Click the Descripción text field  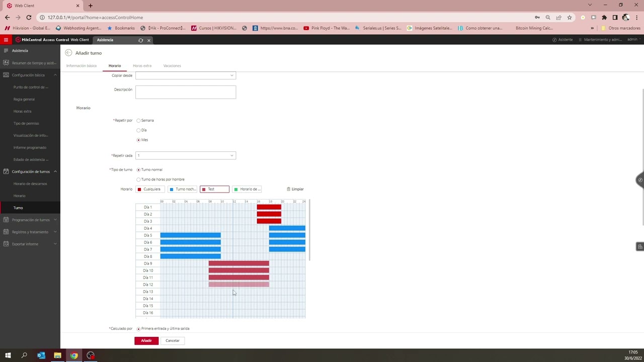185,92
